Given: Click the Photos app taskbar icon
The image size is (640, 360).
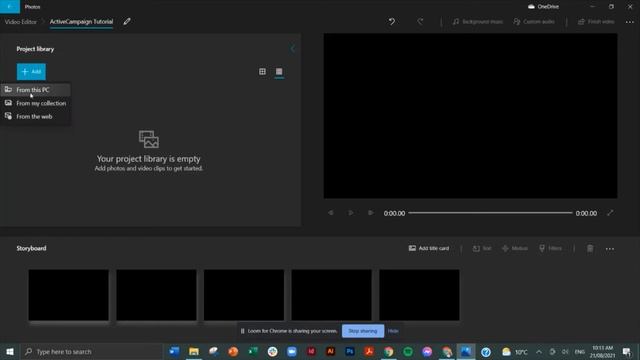Looking at the screenshot, I should pos(466,351).
